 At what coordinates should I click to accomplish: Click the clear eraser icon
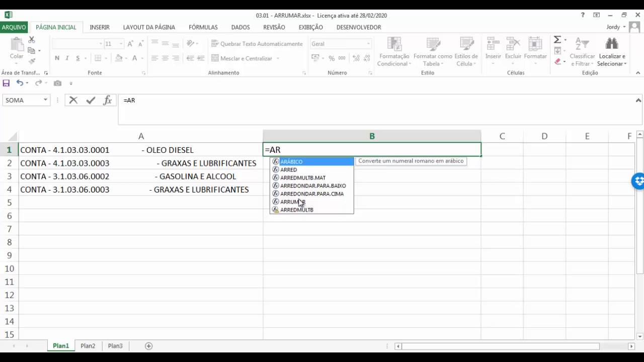557,61
